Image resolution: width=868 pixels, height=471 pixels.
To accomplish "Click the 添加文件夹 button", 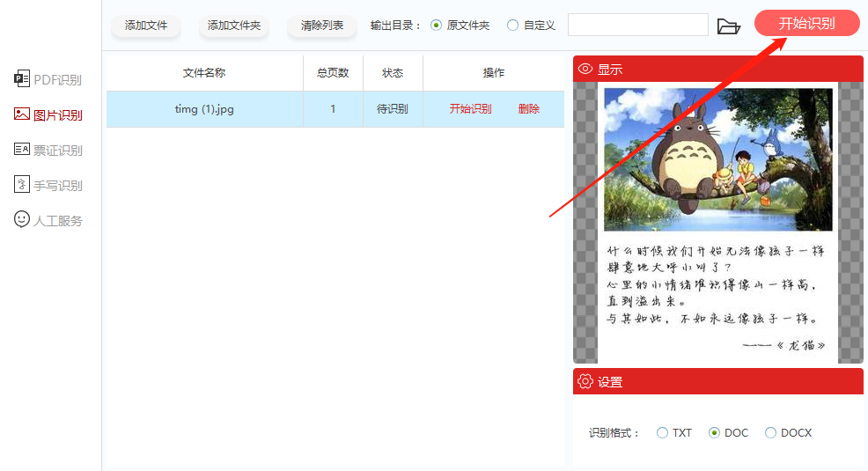I will [234, 26].
